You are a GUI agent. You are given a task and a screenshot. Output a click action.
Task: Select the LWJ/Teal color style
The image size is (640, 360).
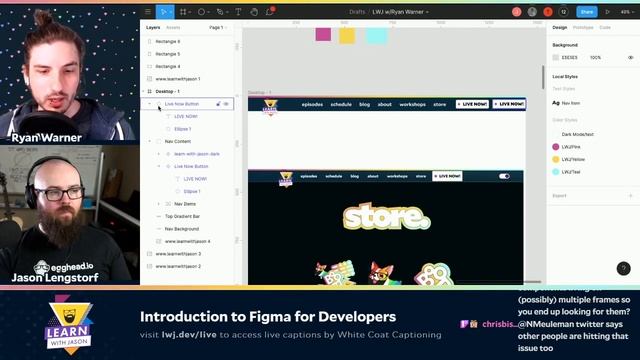click(567, 172)
